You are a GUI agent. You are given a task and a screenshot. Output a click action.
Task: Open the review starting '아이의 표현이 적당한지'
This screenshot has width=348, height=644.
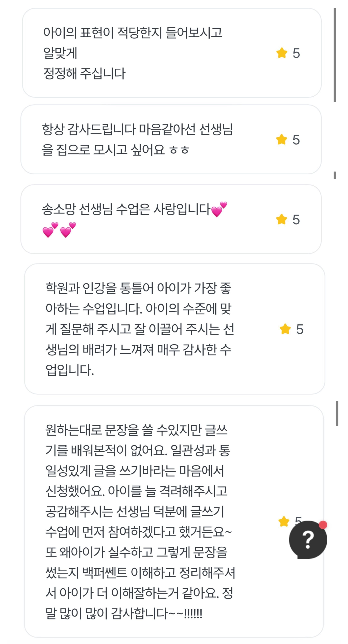point(133,53)
